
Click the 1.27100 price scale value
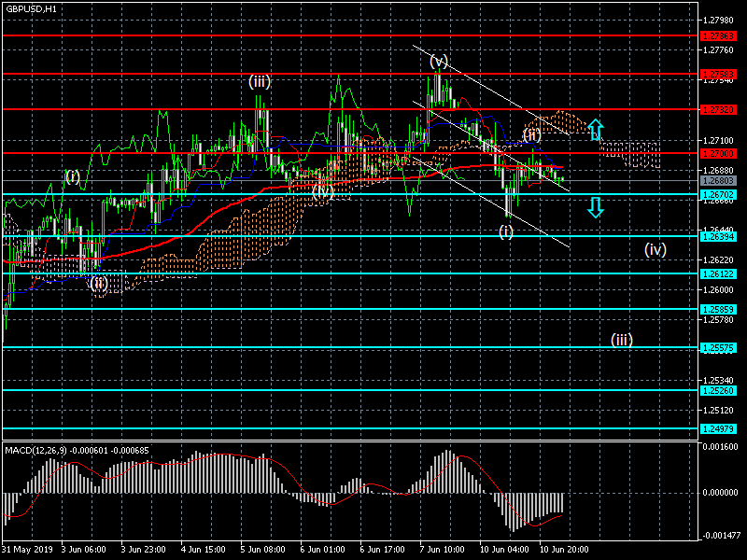pyautogui.click(x=718, y=141)
